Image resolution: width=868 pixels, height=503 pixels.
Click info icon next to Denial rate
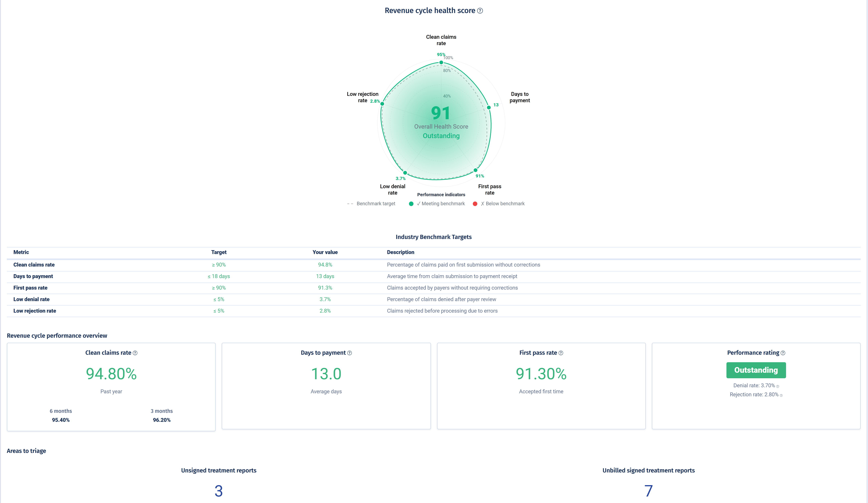click(777, 386)
